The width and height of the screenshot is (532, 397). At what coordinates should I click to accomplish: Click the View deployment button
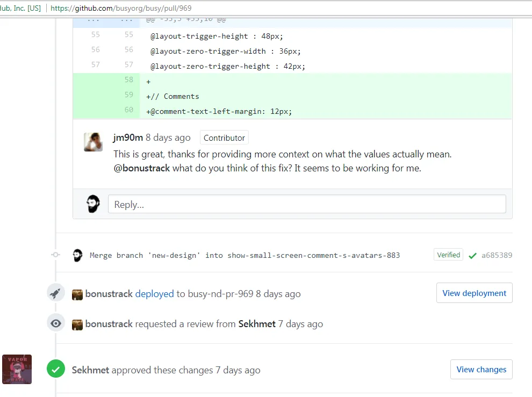click(x=475, y=293)
